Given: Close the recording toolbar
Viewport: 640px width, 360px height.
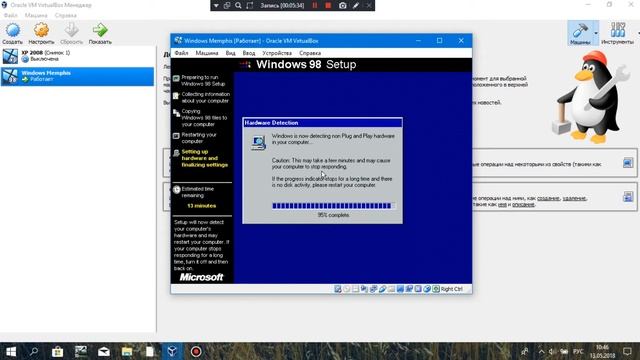Looking at the screenshot, I should [x=369, y=5].
